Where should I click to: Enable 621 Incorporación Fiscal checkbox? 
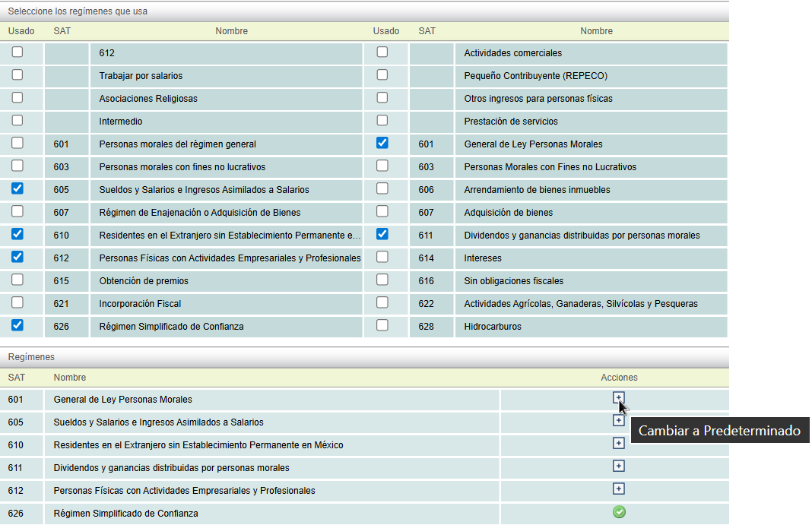click(x=17, y=302)
